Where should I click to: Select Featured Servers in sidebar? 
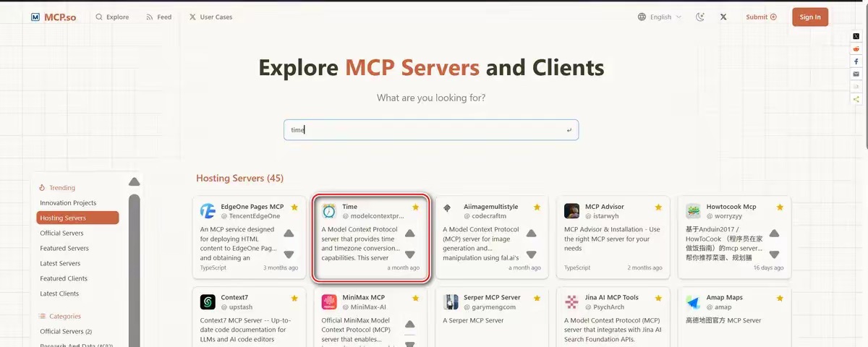coord(64,248)
